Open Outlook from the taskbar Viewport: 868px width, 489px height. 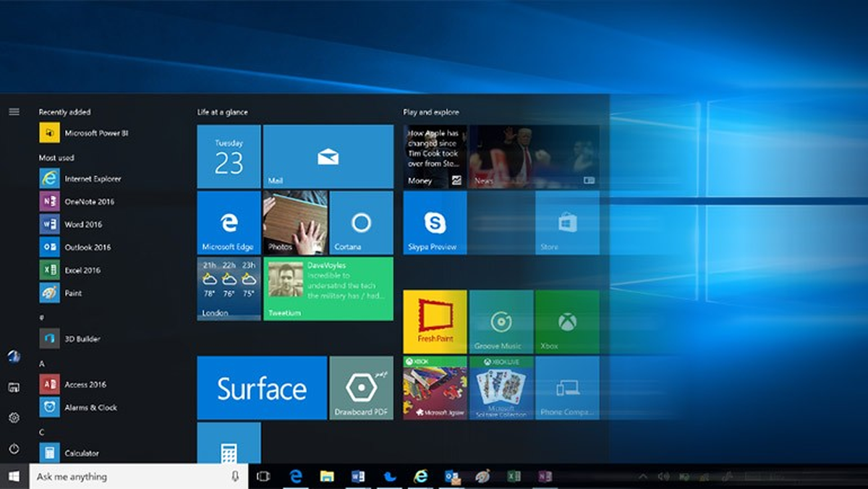pyautogui.click(x=452, y=477)
